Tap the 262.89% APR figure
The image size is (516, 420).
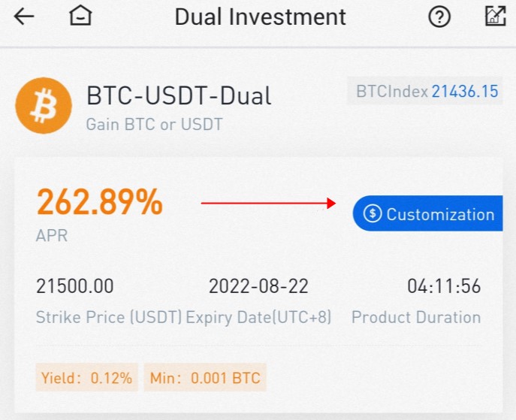(100, 201)
